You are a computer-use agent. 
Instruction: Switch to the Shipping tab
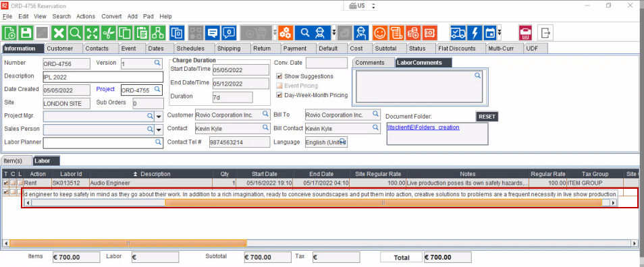(229, 49)
